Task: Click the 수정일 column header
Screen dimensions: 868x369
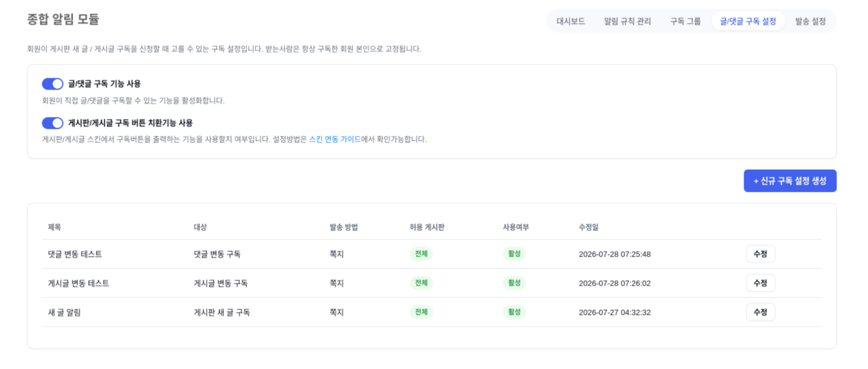Action: pyautogui.click(x=589, y=227)
